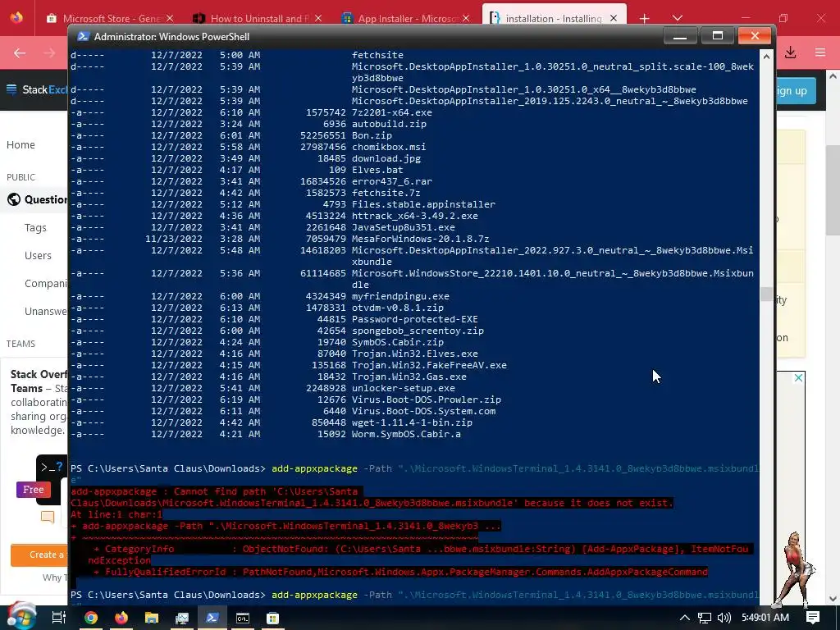The height and width of the screenshot is (630, 840).
Task: Expand the list all tabs dropdown
Action: 677,18
